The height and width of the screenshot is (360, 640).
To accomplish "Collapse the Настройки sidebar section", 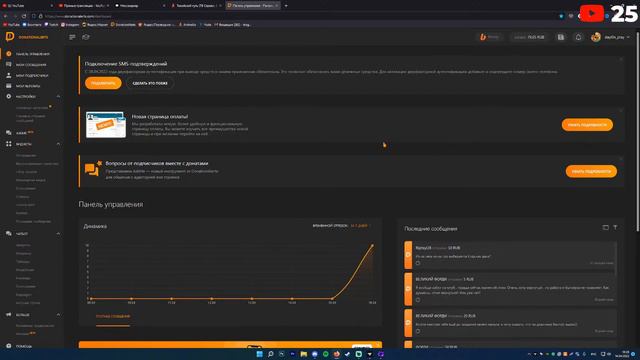I will [x=58, y=96].
